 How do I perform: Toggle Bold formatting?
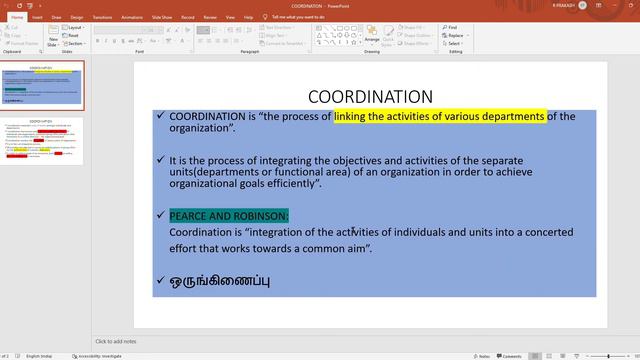98,41
